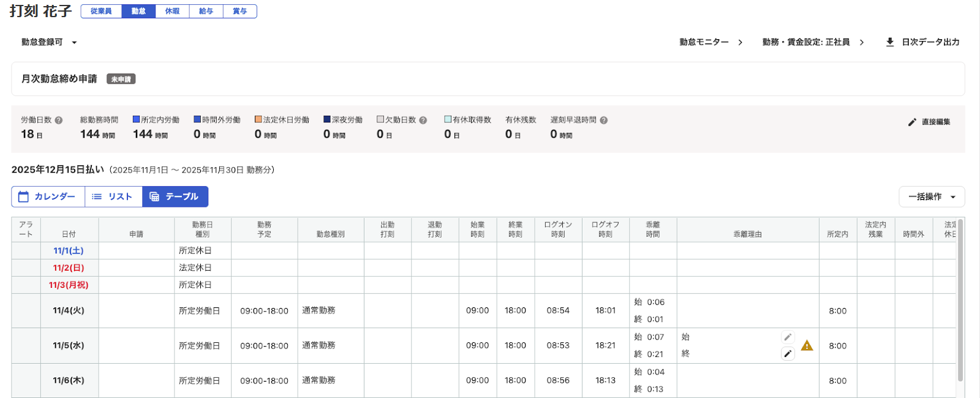
Task: Click the 11/1(土) date cell
Action: click(x=69, y=250)
